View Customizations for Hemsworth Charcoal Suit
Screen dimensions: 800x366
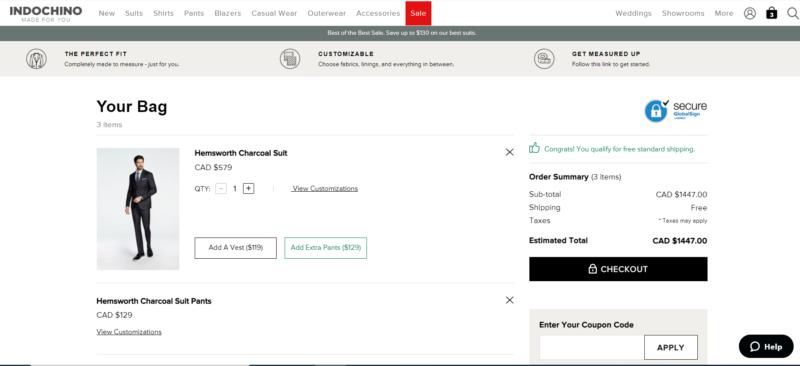coord(324,188)
